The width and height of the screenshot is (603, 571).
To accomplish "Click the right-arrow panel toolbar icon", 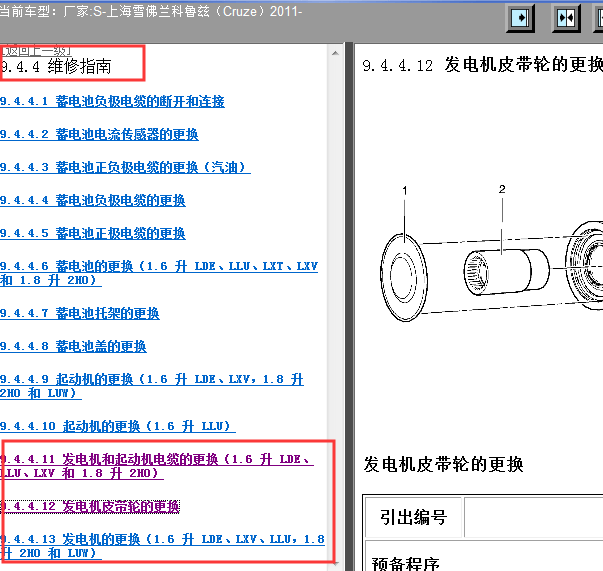I will 520,18.
